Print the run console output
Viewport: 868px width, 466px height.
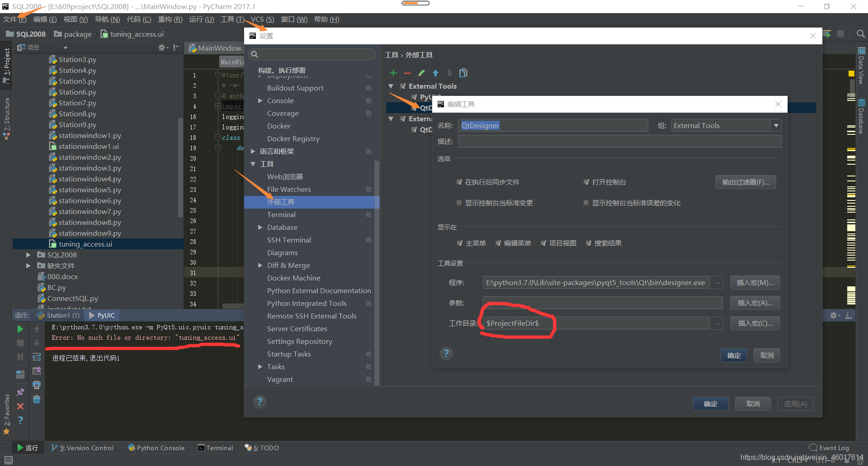point(37,385)
